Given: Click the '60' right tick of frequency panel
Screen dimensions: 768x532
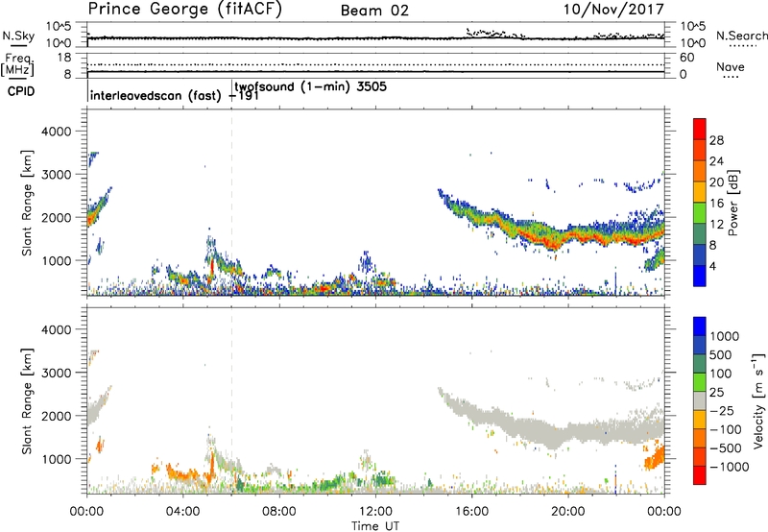Looking at the screenshot, I should 686,58.
